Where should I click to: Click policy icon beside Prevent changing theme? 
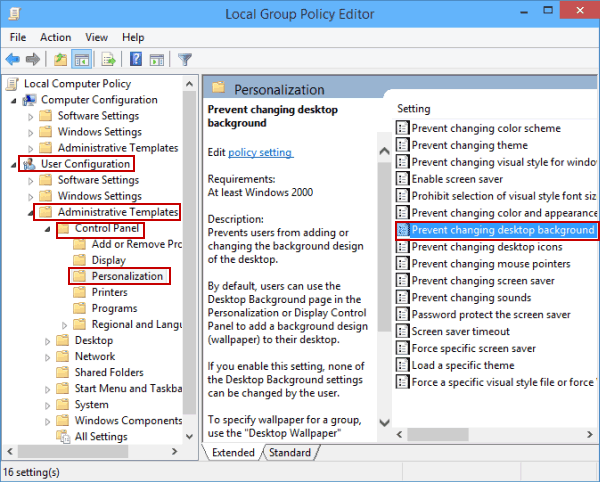(402, 145)
